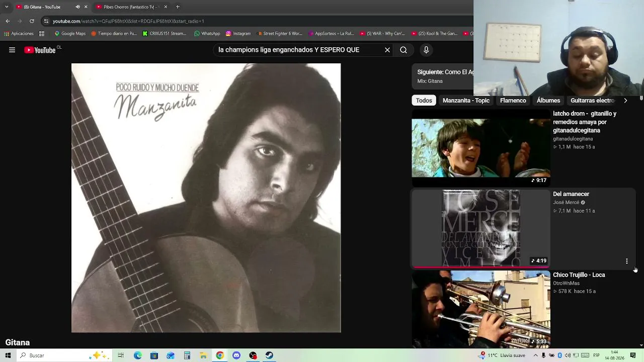Open the WhatsApp bookmark
The image size is (644, 362).
click(207, 34)
